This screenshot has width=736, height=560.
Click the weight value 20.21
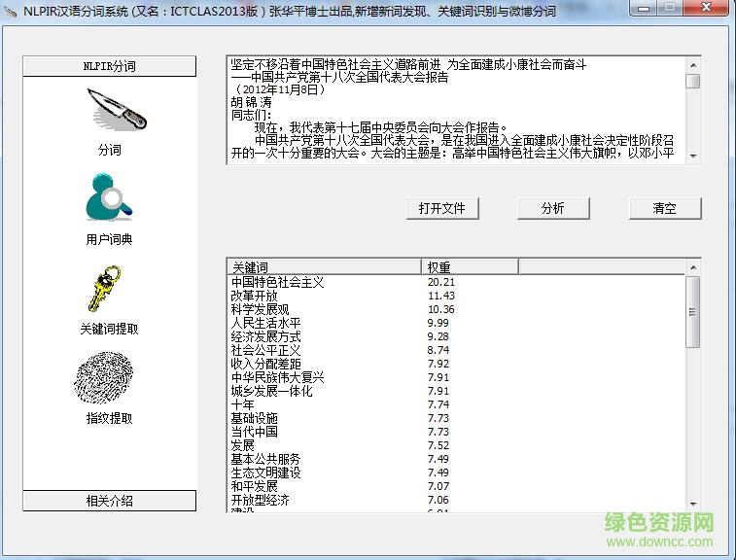click(441, 282)
